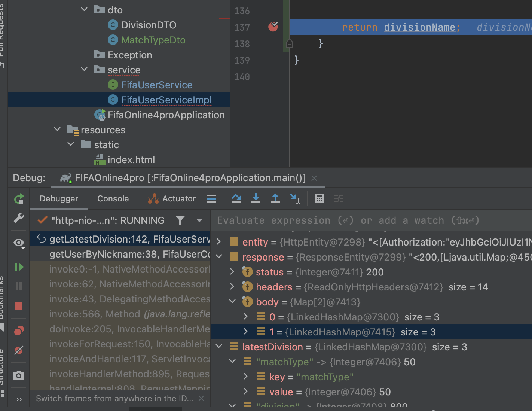Collapse the service folder

coord(84,70)
